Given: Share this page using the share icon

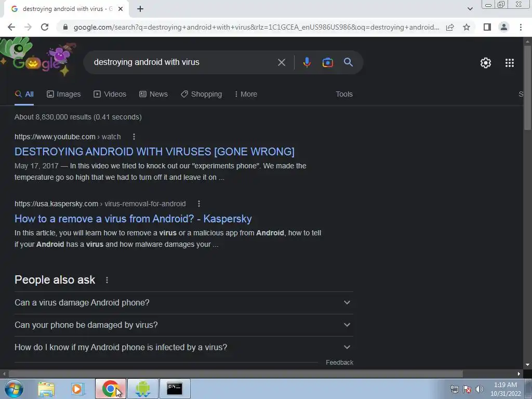Looking at the screenshot, I should 450,27.
